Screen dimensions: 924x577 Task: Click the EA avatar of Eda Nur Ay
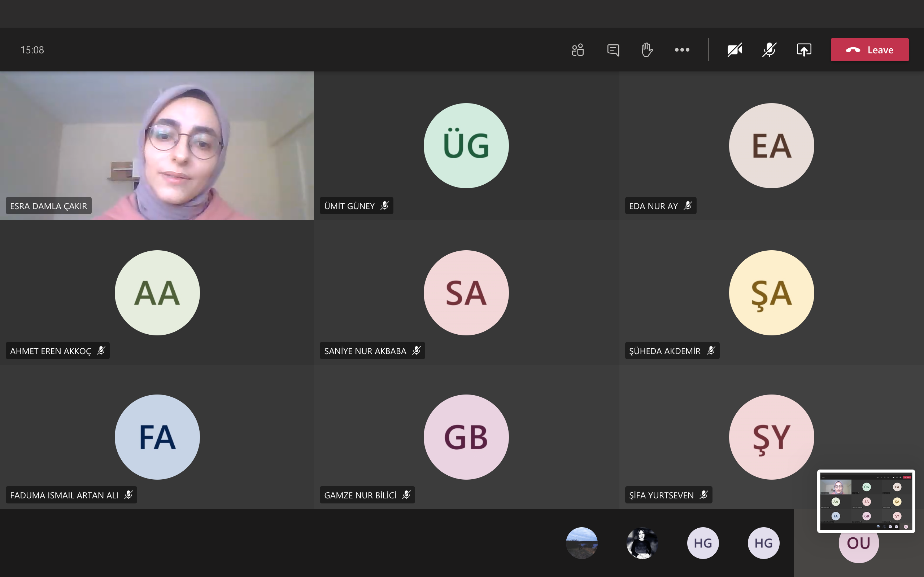[x=771, y=145]
